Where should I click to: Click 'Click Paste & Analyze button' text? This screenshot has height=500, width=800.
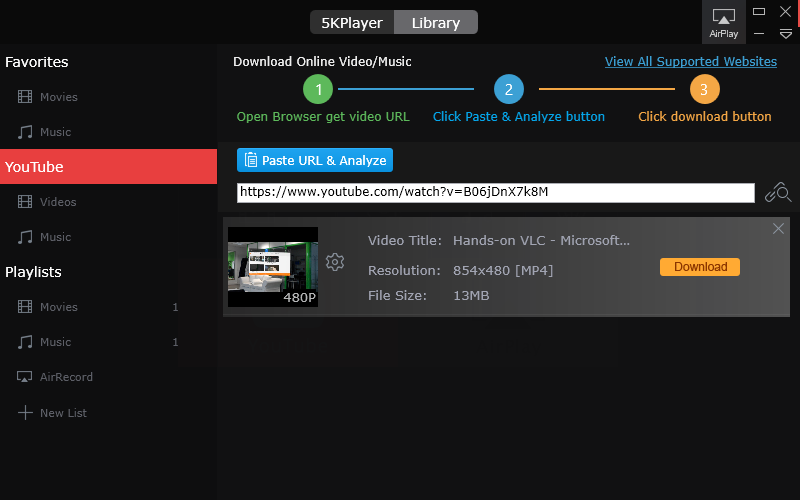pyautogui.click(x=518, y=117)
